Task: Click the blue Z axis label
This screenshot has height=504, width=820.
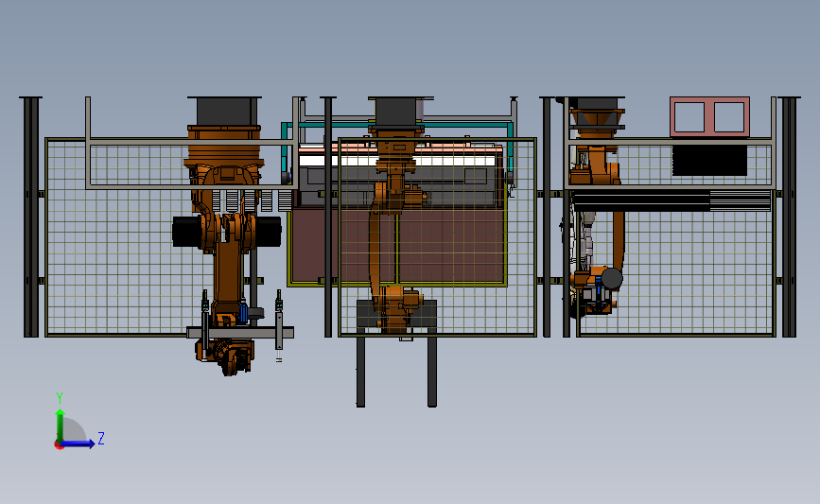Action: (x=101, y=438)
